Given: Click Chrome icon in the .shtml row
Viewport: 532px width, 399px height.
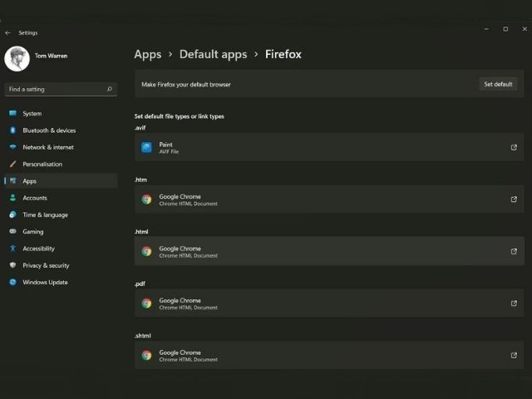Looking at the screenshot, I should pyautogui.click(x=146, y=355).
